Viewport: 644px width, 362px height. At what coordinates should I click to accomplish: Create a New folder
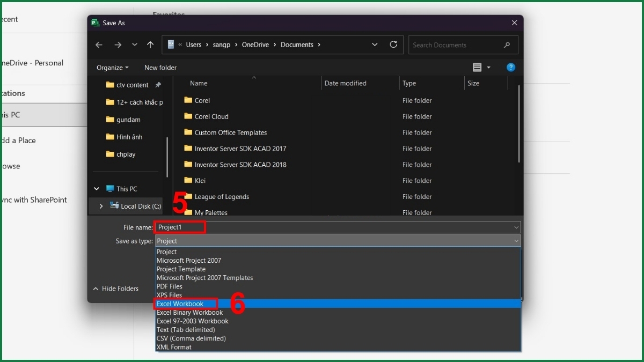(160, 67)
